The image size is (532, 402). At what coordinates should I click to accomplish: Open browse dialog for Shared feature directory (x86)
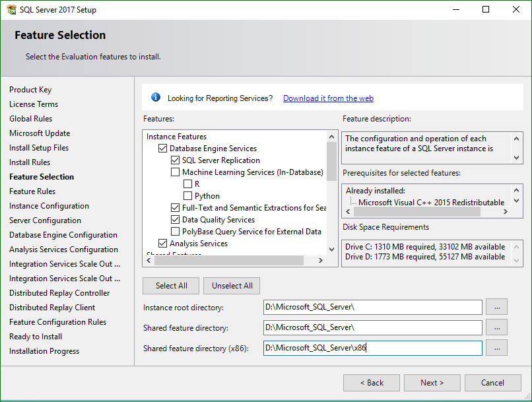click(x=496, y=348)
